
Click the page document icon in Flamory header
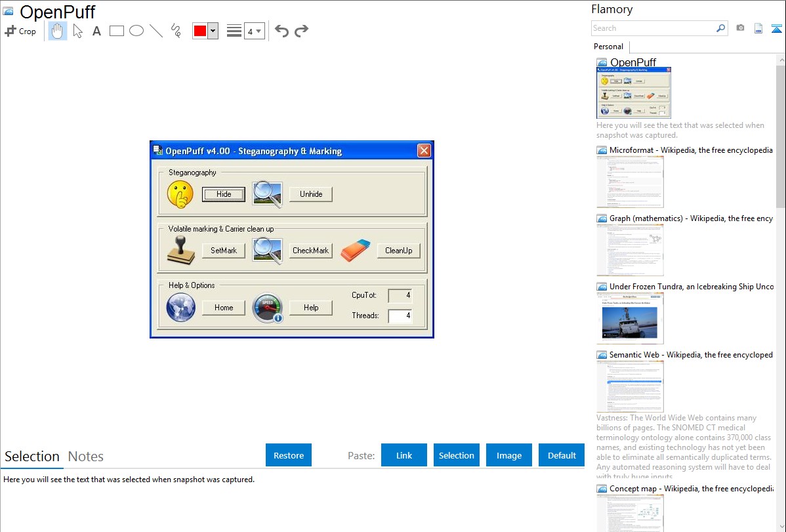(758, 28)
